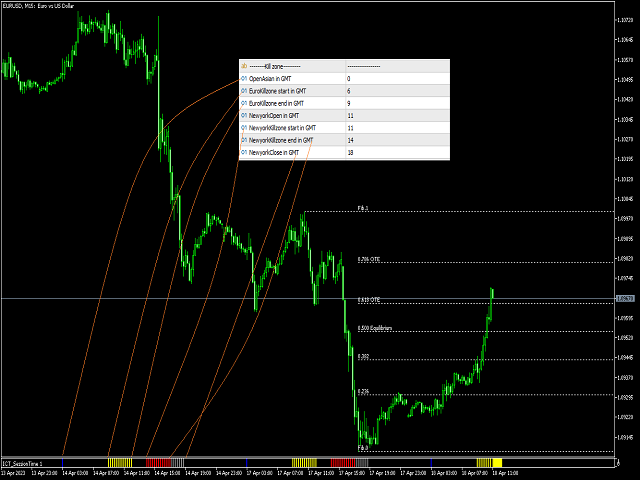
Task: Click the integer icon beside NewyorkOpen in GMT
Action: (x=244, y=116)
